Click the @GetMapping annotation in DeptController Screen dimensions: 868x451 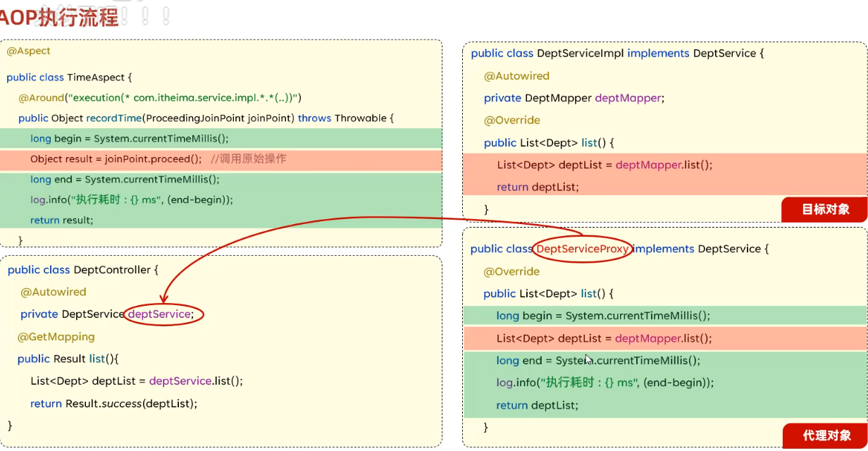coord(56,337)
